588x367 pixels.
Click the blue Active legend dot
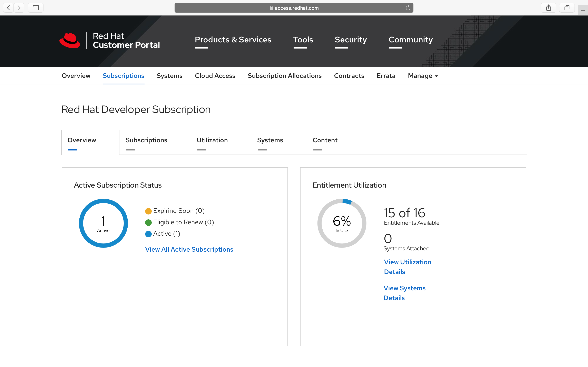click(x=148, y=234)
